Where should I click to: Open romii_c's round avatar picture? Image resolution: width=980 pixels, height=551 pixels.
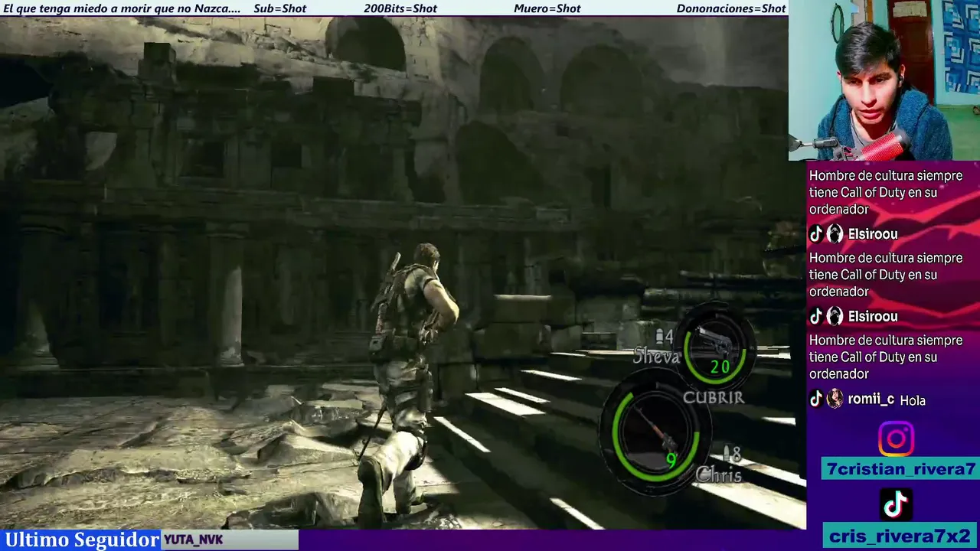pyautogui.click(x=835, y=399)
